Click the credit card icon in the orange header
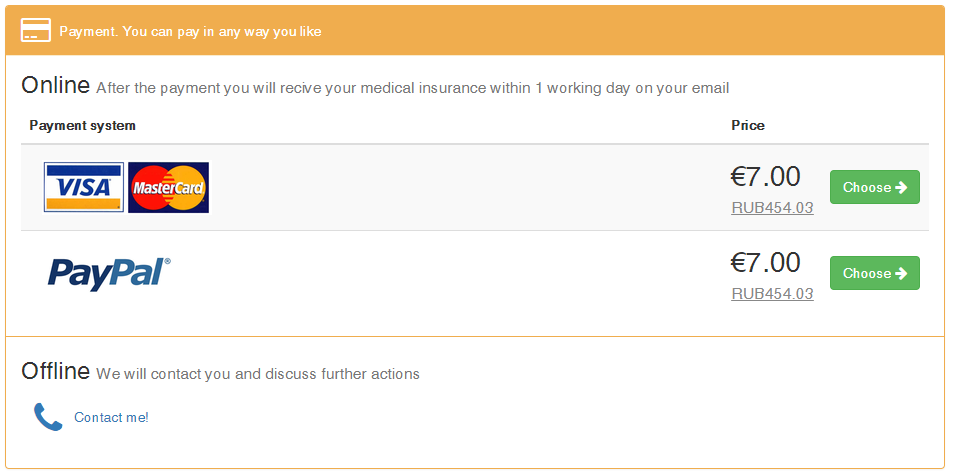954x476 pixels. click(36, 30)
